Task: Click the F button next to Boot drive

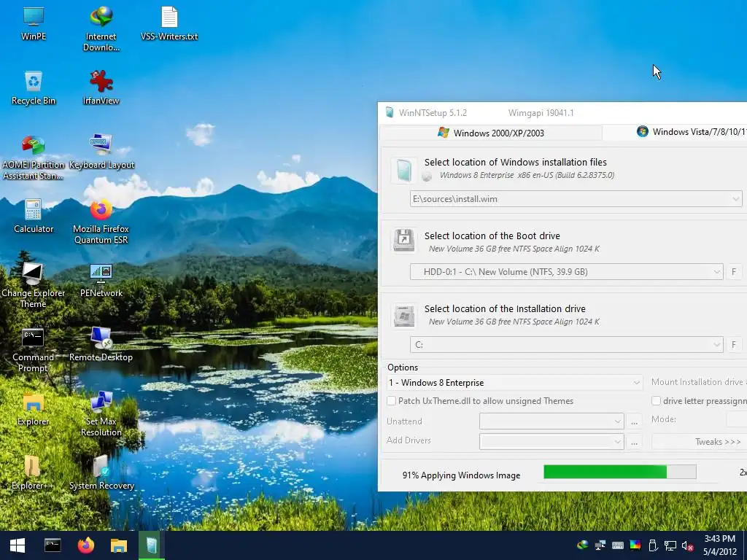Action: point(734,272)
